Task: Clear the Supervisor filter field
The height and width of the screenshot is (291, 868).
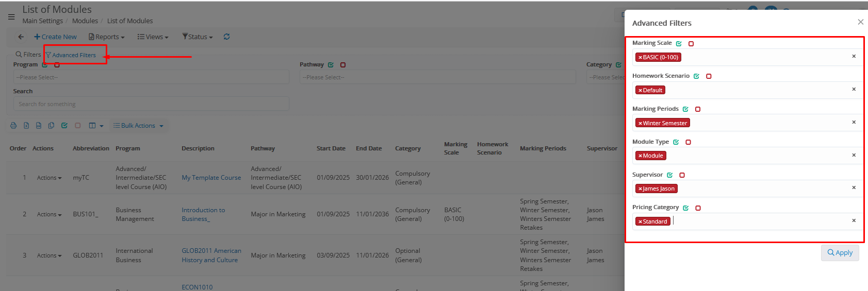Action: coord(854,188)
